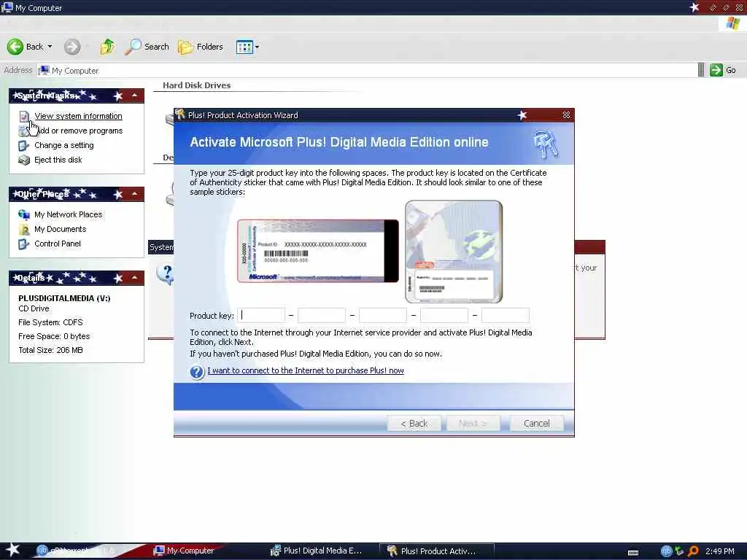Open View system information link
This screenshot has height=560, width=747.
point(78,116)
